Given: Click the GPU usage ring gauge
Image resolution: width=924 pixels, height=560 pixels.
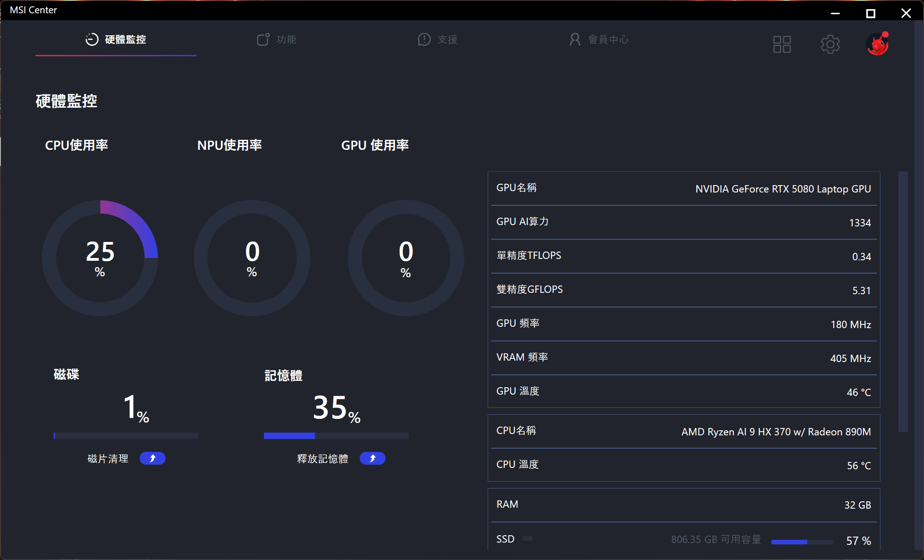Looking at the screenshot, I should point(406,258).
